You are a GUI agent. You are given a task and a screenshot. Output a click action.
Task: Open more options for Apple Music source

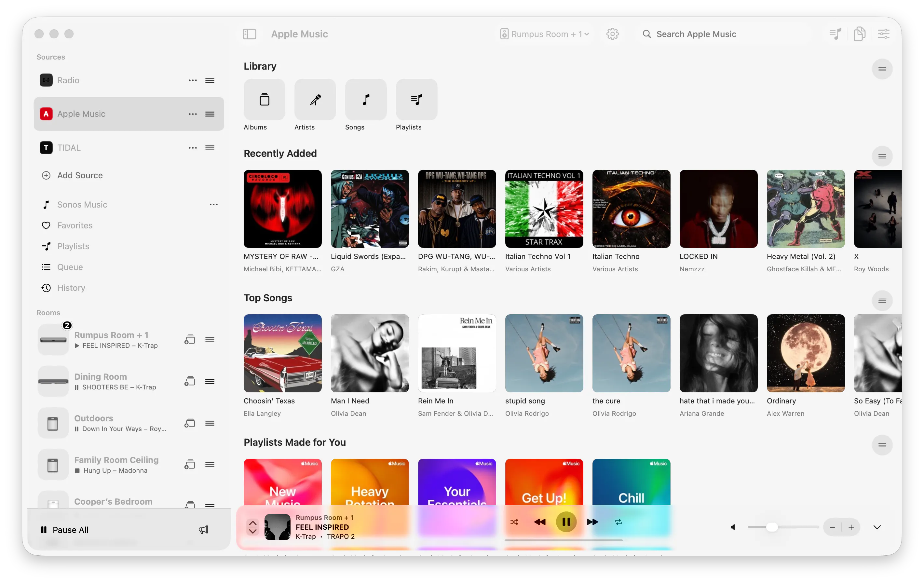[x=193, y=114]
